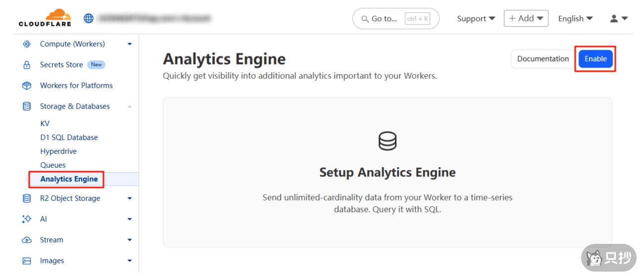Screen dimensions: 644x279
Task: Click the AI sparkle icon
Action: coord(27,219)
